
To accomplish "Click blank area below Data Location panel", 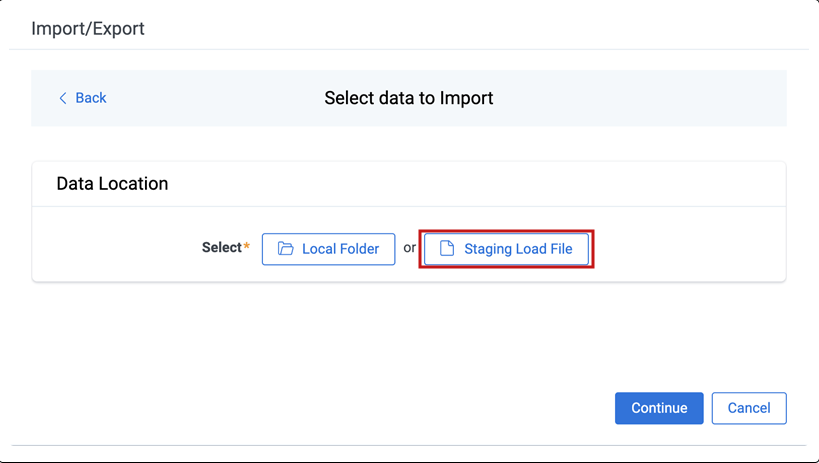I will [x=400, y=330].
